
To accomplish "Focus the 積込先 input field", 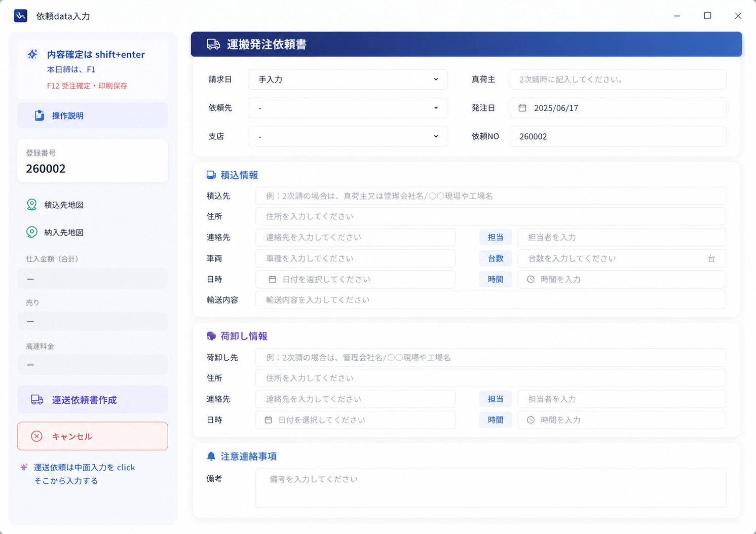I will [x=490, y=196].
